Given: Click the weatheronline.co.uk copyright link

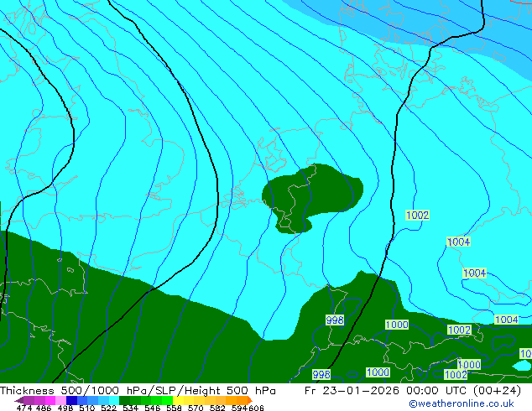Looking at the screenshot, I should [x=462, y=403].
